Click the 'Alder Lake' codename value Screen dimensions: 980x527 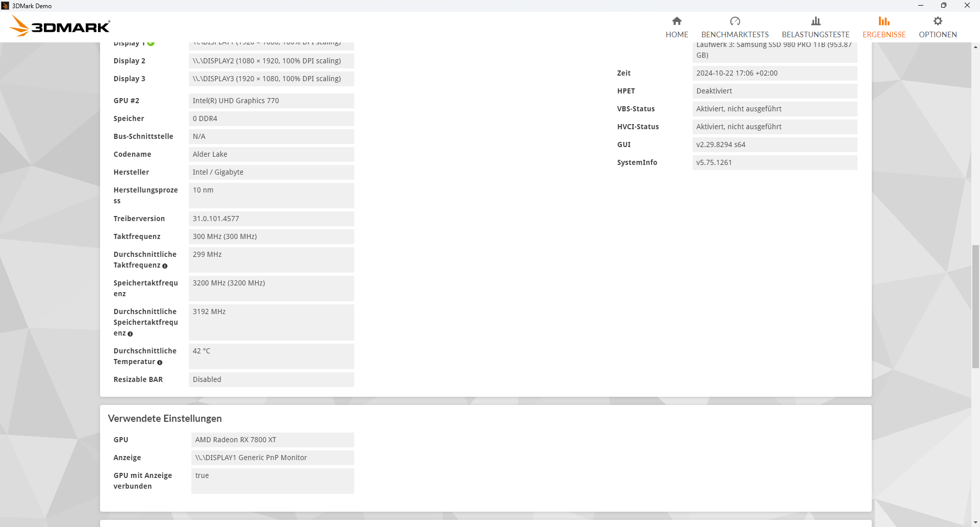272,154
